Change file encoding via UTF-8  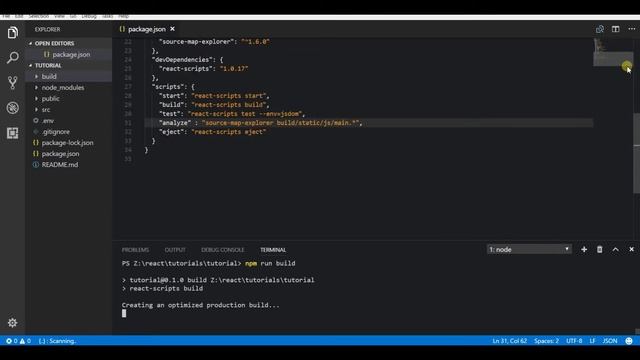[x=574, y=341]
